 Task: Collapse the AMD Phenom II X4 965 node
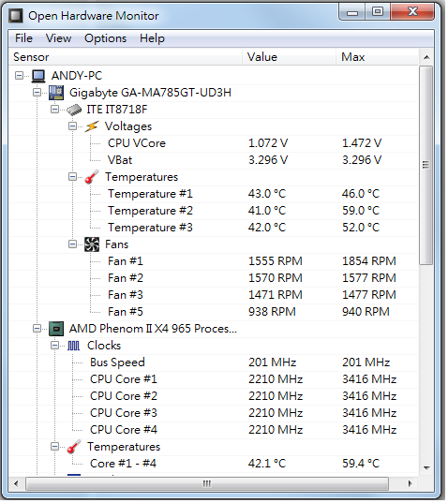[x=37, y=330]
